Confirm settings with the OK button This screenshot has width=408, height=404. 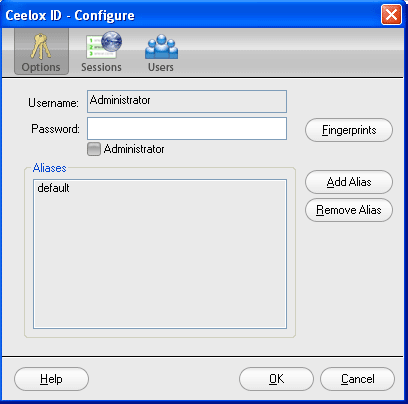point(276,379)
